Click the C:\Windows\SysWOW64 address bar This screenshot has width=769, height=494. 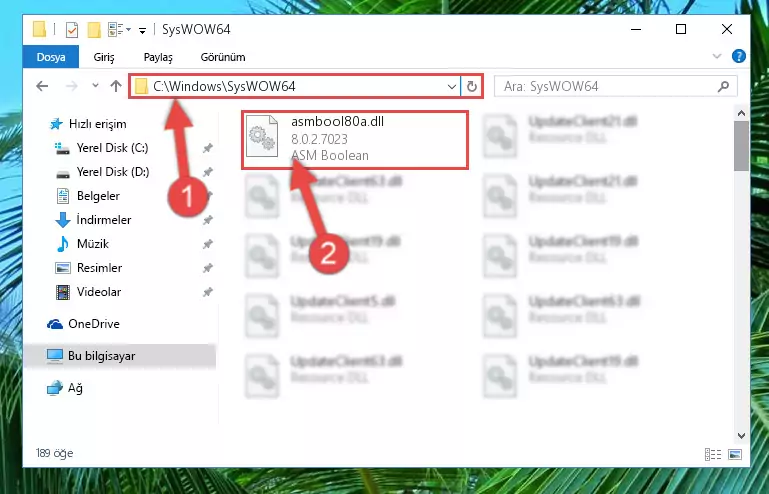coord(295,86)
